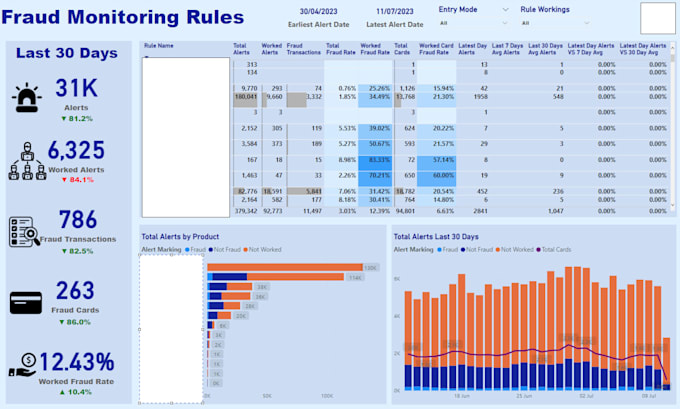This screenshot has width=680, height=409.
Task: Sort by Last 30 Days Avg Alerts header
Action: (x=545, y=49)
